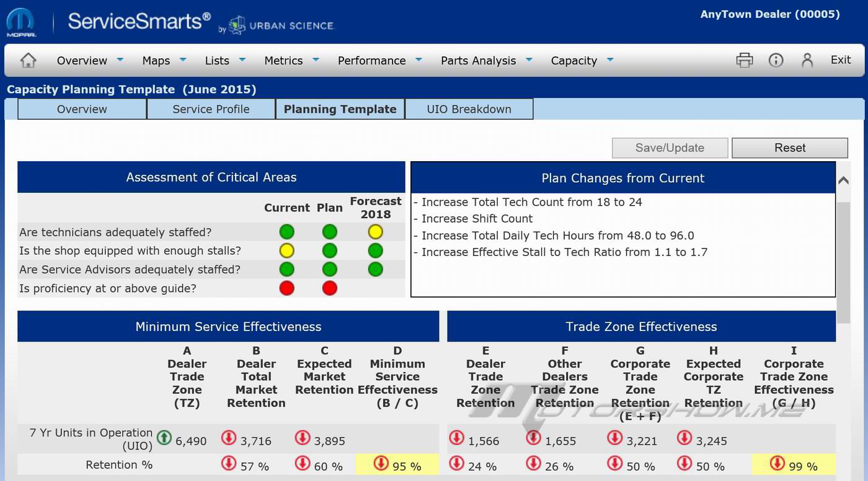
Task: Click red down arrow beside 3,716
Action: pyautogui.click(x=229, y=438)
